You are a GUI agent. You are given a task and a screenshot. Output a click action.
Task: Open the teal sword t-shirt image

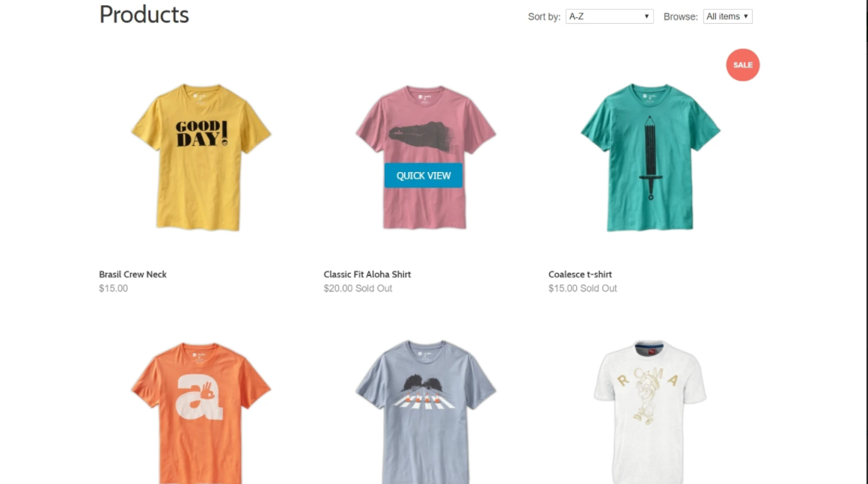650,157
